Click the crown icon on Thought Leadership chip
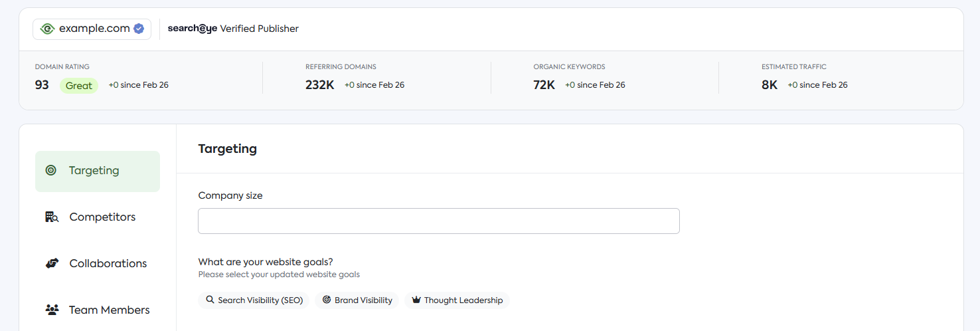This screenshot has width=980, height=331. click(416, 300)
